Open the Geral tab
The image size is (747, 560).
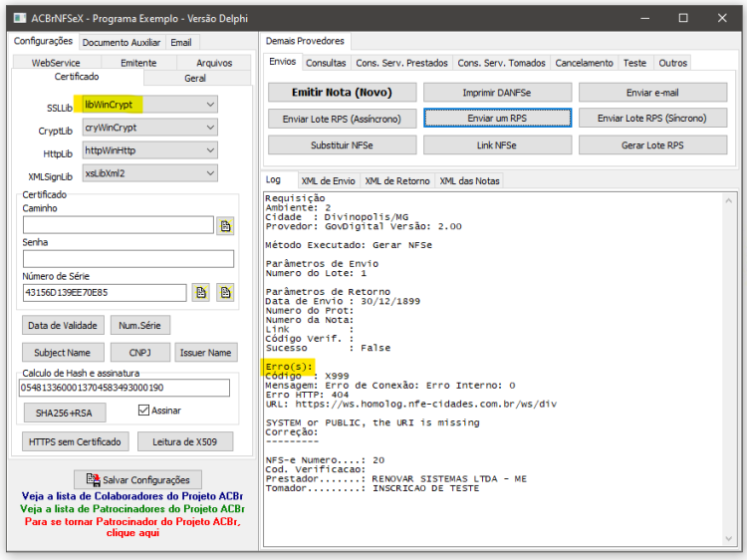pyautogui.click(x=195, y=78)
